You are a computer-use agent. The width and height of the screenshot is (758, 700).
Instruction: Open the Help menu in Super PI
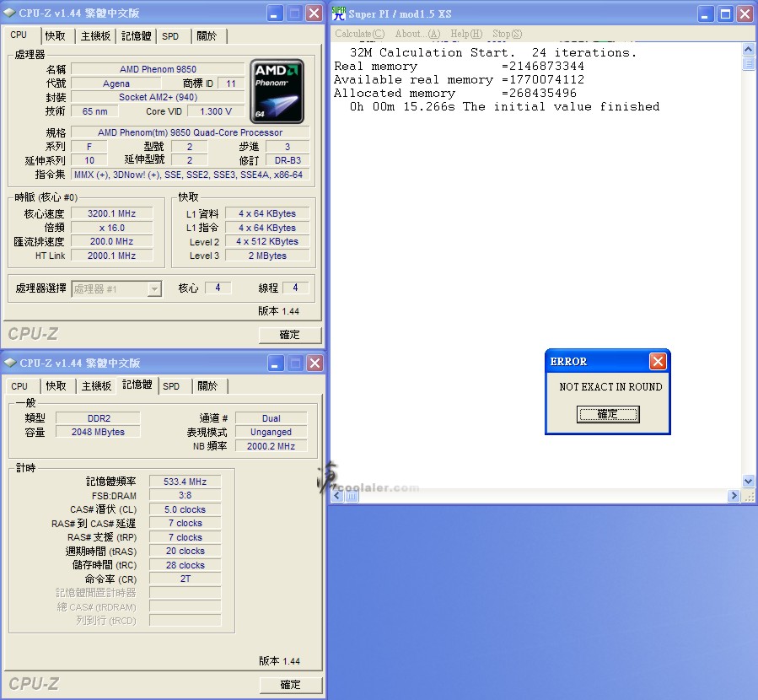tap(466, 34)
